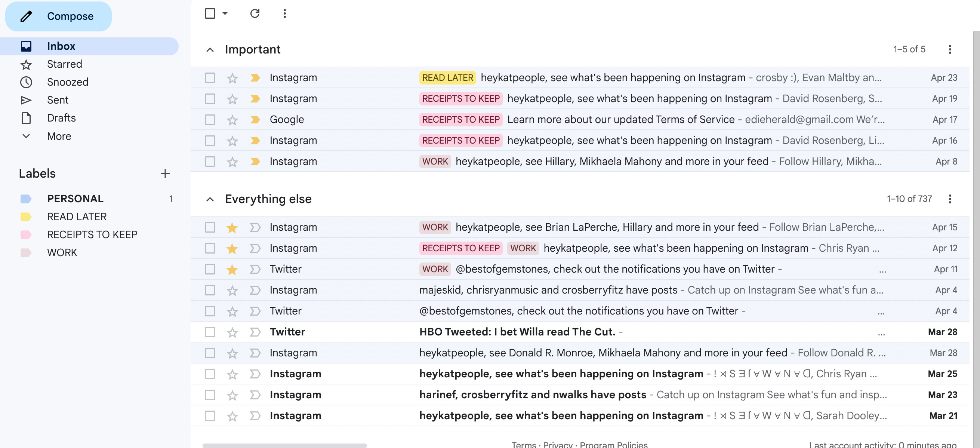Star the Google Terms of Service email
The width and height of the screenshot is (980, 448).
pyautogui.click(x=232, y=120)
